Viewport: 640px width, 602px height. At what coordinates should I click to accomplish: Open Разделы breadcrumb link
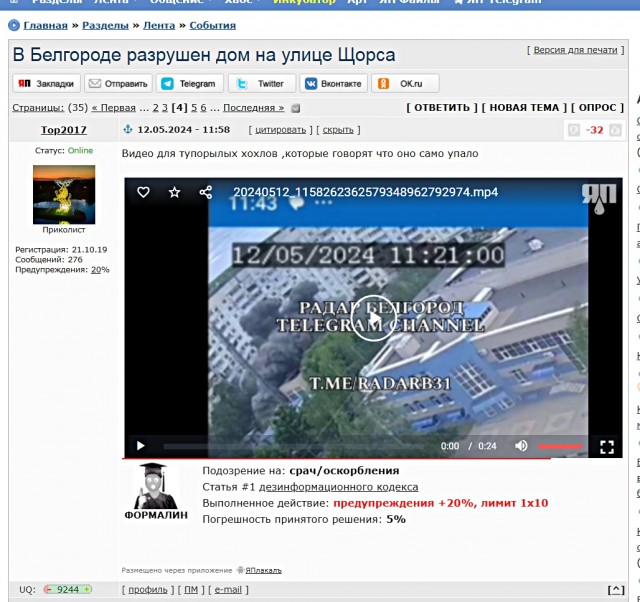point(105,25)
